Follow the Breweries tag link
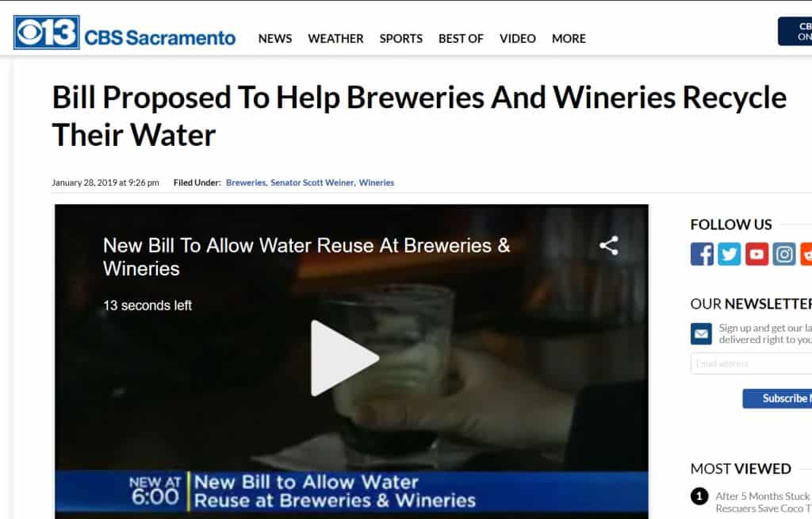Screen dimensions: 812x519 pyautogui.click(x=246, y=183)
